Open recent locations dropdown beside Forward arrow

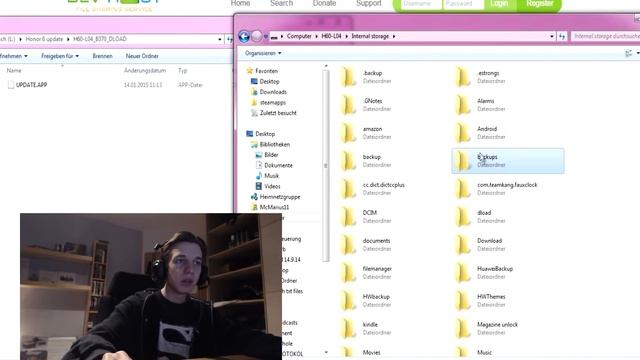pos(266,36)
